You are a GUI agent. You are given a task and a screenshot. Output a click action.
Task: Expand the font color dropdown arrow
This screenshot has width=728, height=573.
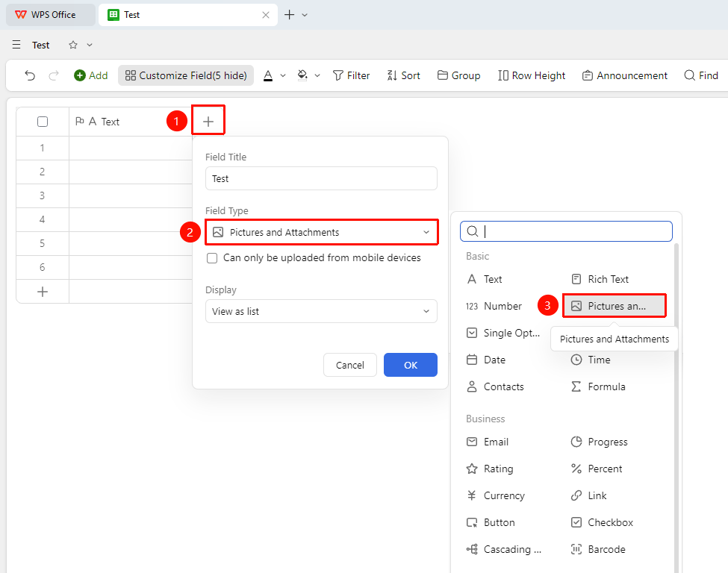[283, 75]
